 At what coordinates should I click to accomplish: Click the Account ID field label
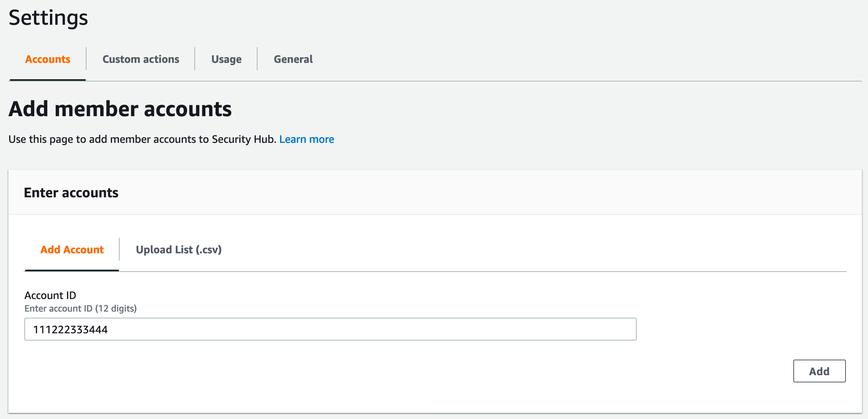[x=50, y=295]
